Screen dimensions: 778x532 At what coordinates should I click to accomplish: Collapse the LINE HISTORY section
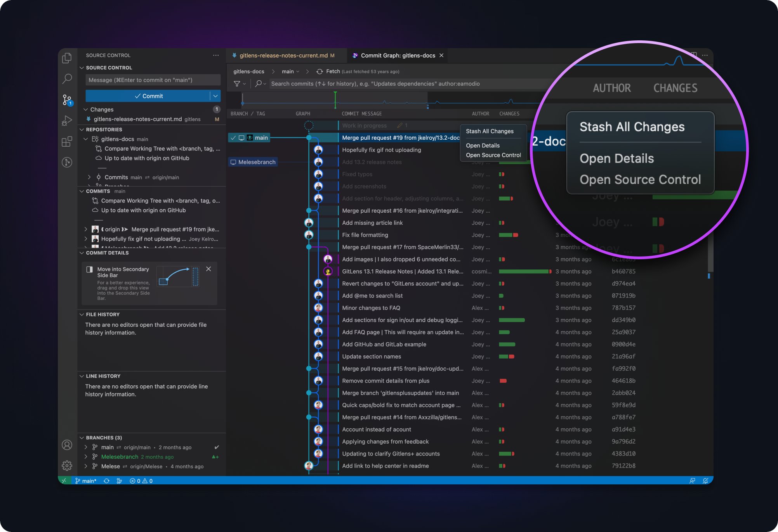point(82,376)
